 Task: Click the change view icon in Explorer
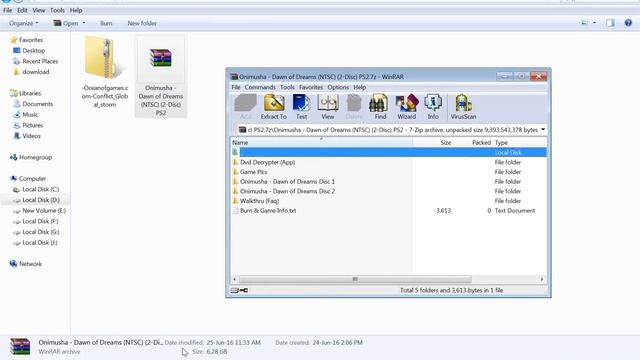pyautogui.click(x=584, y=23)
